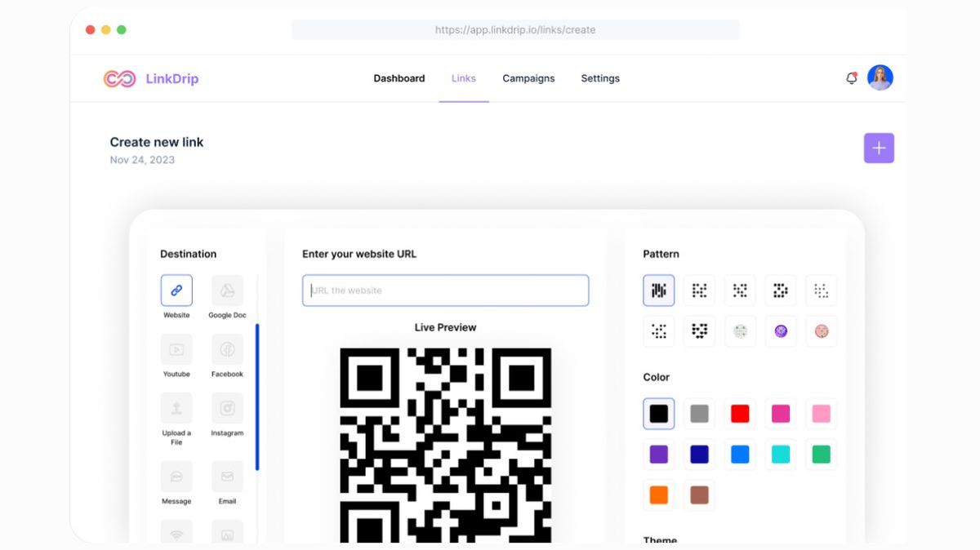
Task: Choose the Upload a File destination
Action: tap(176, 408)
